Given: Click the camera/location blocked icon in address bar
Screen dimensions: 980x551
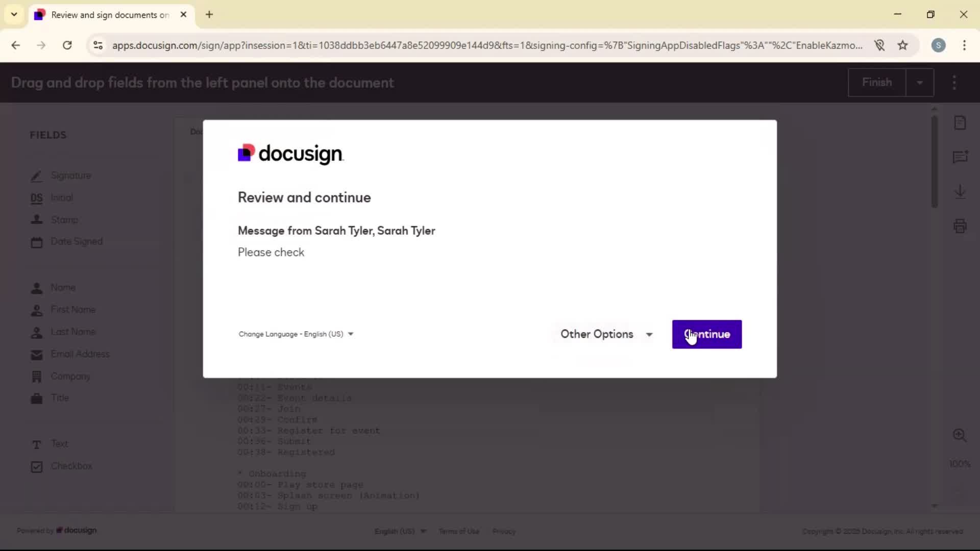Looking at the screenshot, I should (879, 45).
